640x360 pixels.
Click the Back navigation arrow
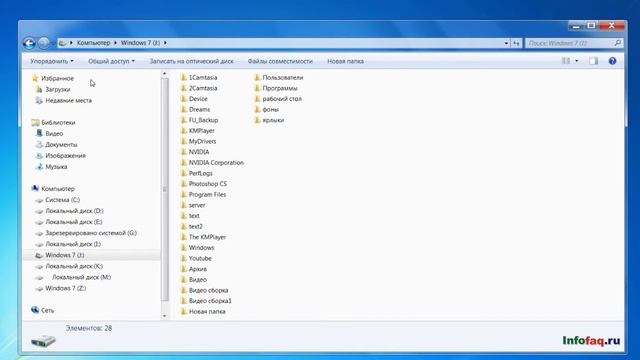click(x=29, y=43)
